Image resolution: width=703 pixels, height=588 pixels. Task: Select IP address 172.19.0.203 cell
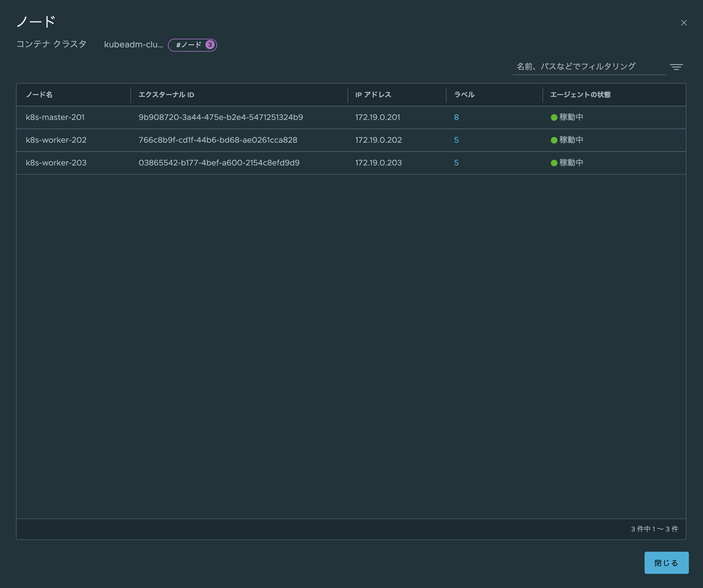[378, 163]
